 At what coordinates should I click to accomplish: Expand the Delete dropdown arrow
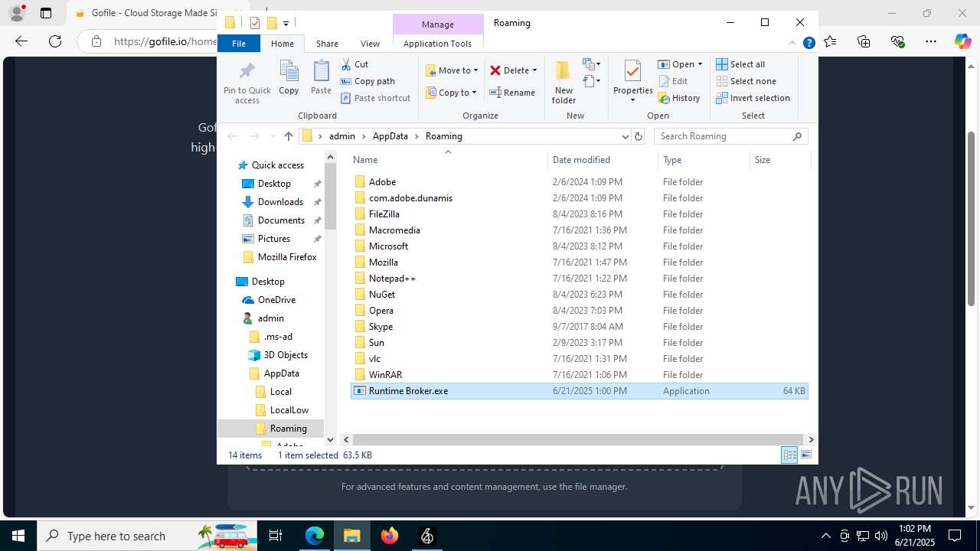point(534,70)
